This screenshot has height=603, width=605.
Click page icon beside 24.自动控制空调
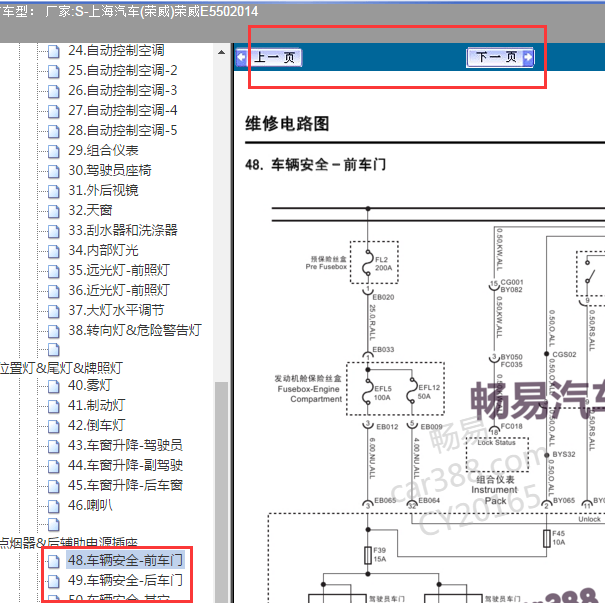coord(54,51)
